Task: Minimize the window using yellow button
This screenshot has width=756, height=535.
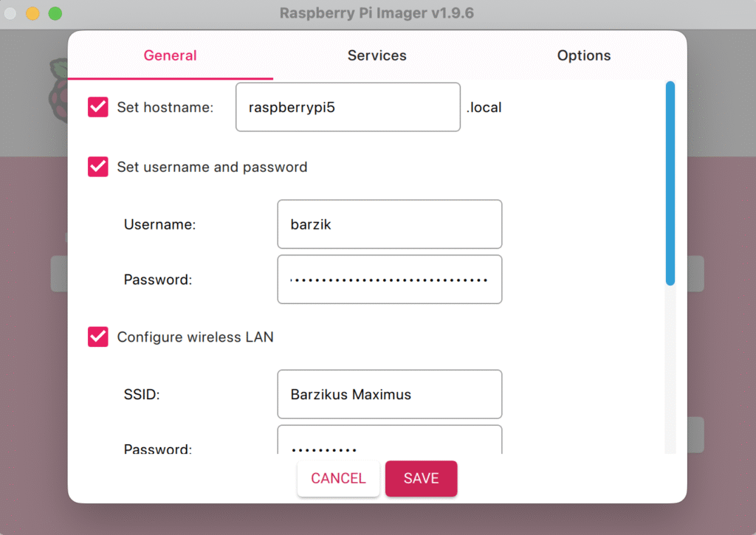Action: 33,13
